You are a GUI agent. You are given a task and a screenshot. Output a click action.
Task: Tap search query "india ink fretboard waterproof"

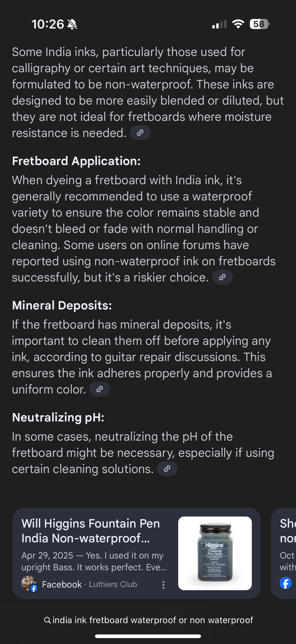coord(153,620)
